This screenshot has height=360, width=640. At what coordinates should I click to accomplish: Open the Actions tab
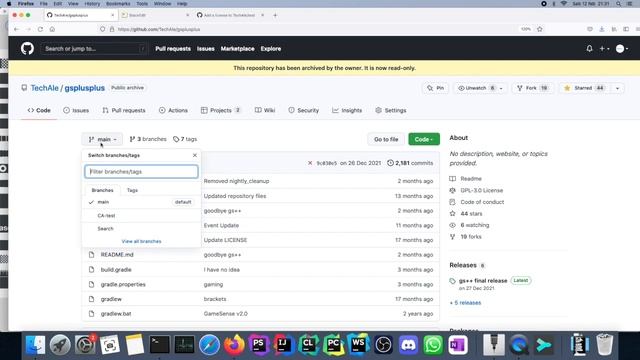tap(173, 110)
